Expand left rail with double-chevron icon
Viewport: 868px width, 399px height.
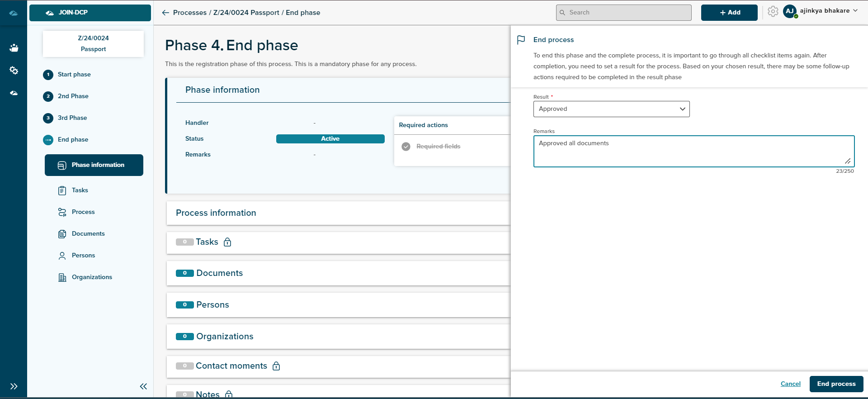[14, 386]
